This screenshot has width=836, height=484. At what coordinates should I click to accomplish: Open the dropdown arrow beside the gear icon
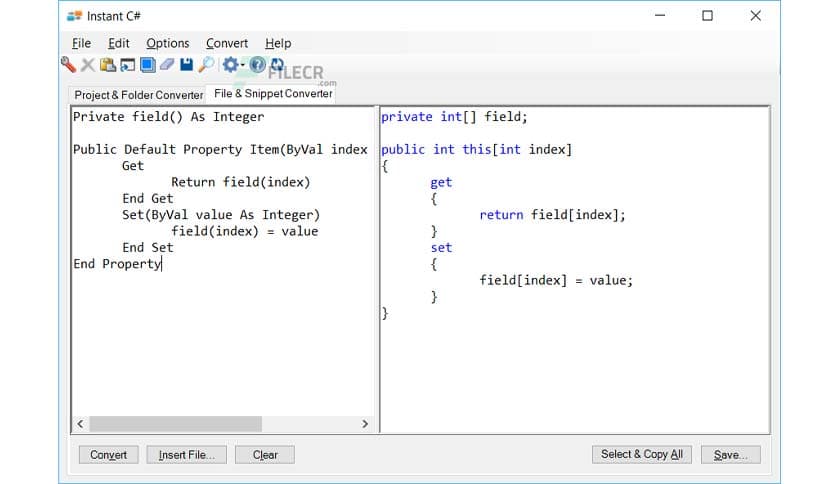[243, 66]
